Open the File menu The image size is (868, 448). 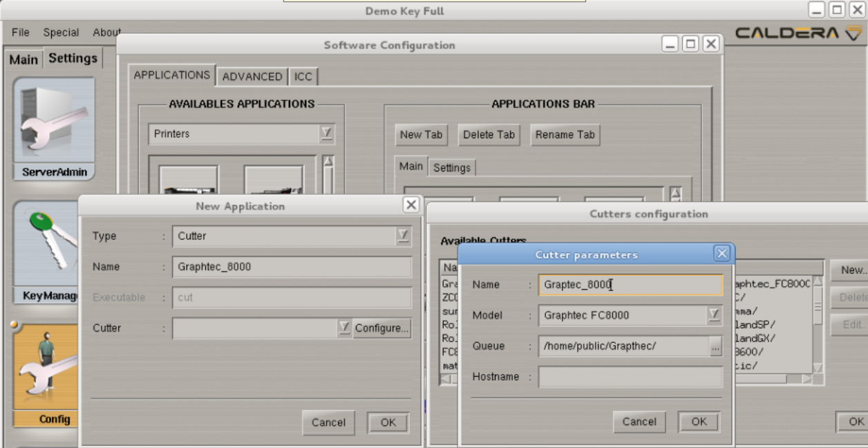tap(21, 32)
